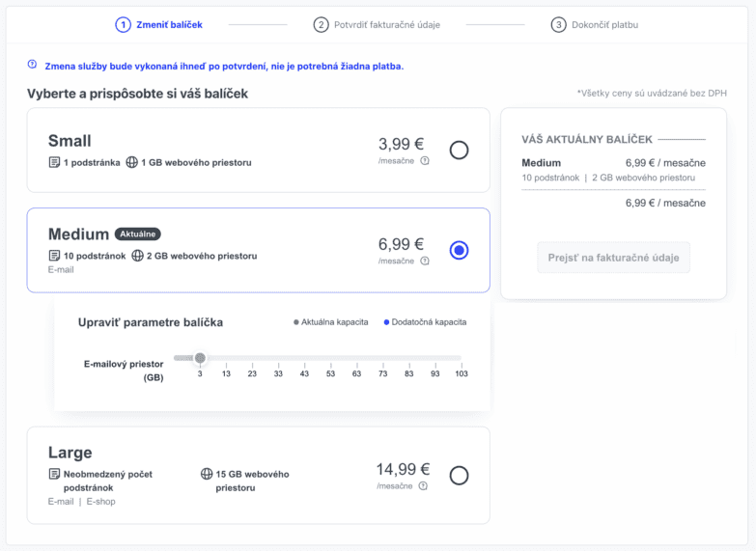Click the globe icon in the Medium package

[137, 256]
